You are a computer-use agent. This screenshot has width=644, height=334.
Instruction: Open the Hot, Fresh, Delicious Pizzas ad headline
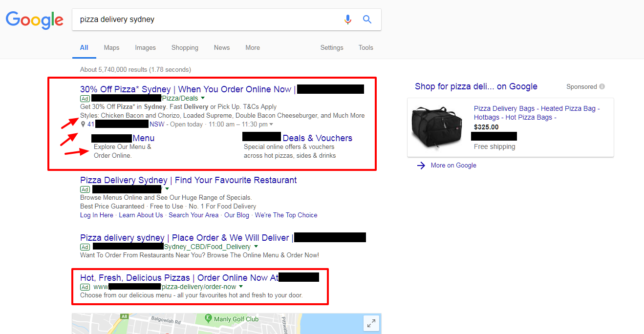179,278
